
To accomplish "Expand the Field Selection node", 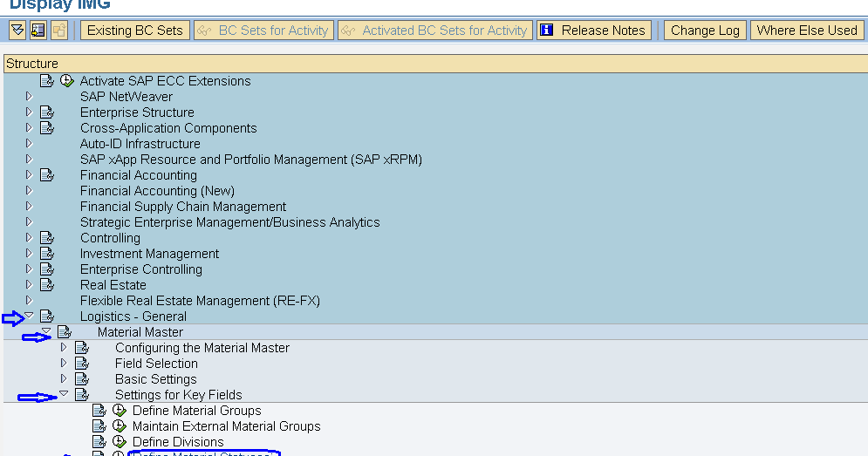I will click(64, 363).
